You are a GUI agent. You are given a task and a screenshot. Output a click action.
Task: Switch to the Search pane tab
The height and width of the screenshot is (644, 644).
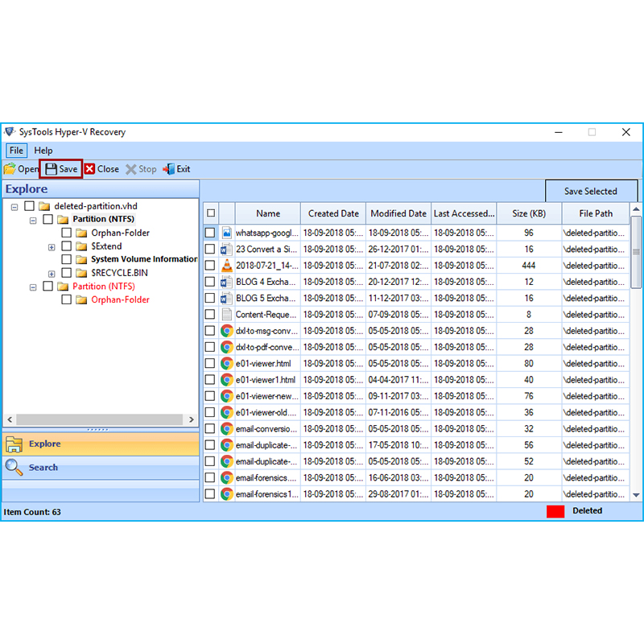coord(101,468)
